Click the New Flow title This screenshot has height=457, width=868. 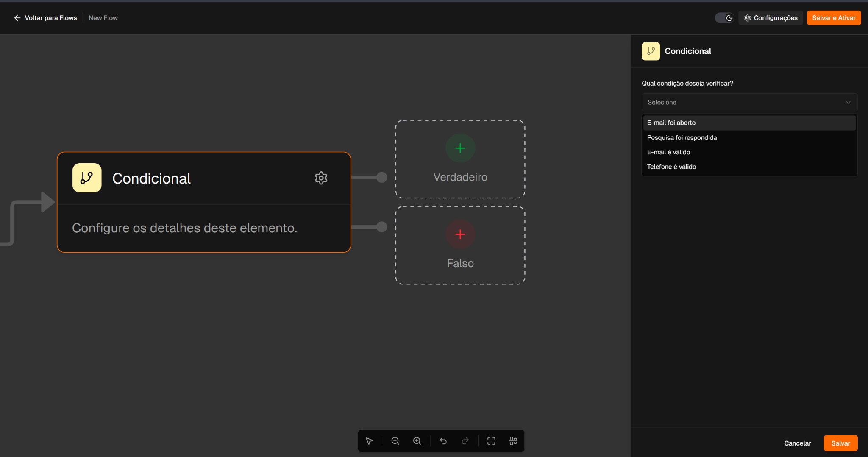(103, 18)
